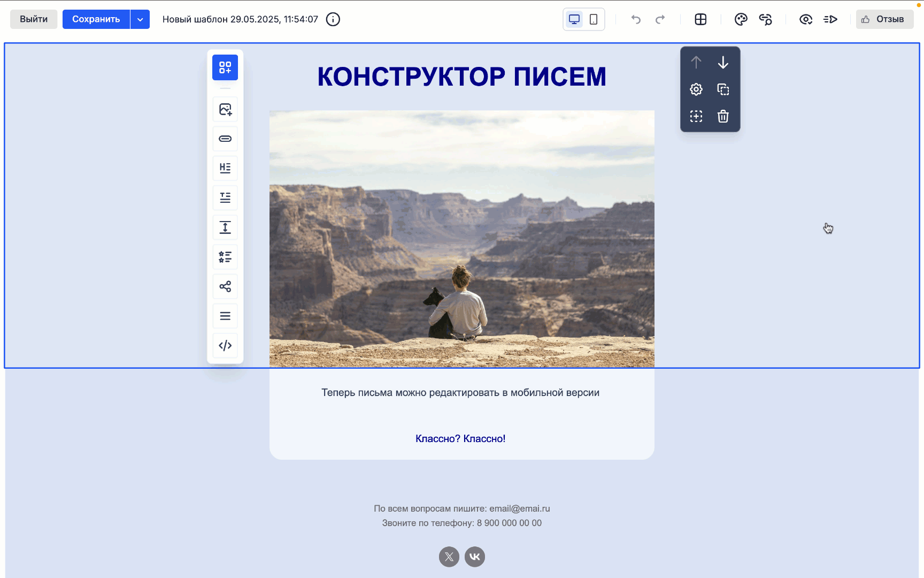Add a heading block
924x578 pixels.
point(225,169)
